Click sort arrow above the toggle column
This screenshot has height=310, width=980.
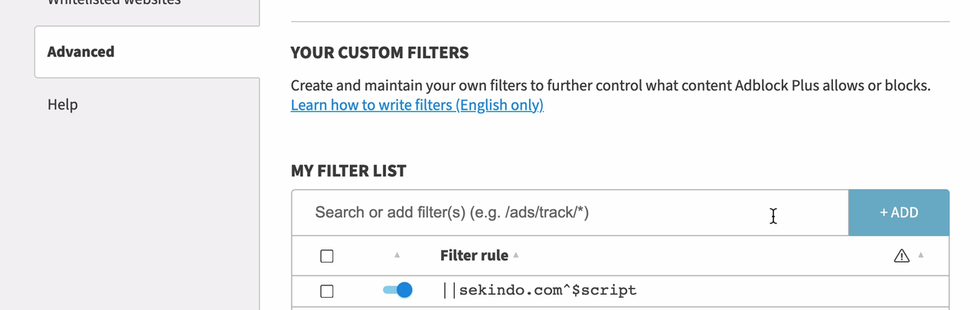(397, 255)
